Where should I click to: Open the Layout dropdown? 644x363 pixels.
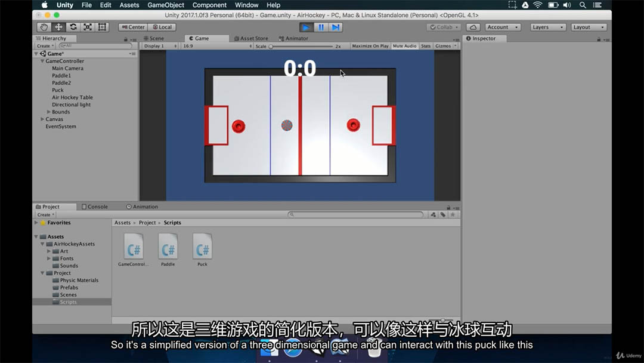589,27
